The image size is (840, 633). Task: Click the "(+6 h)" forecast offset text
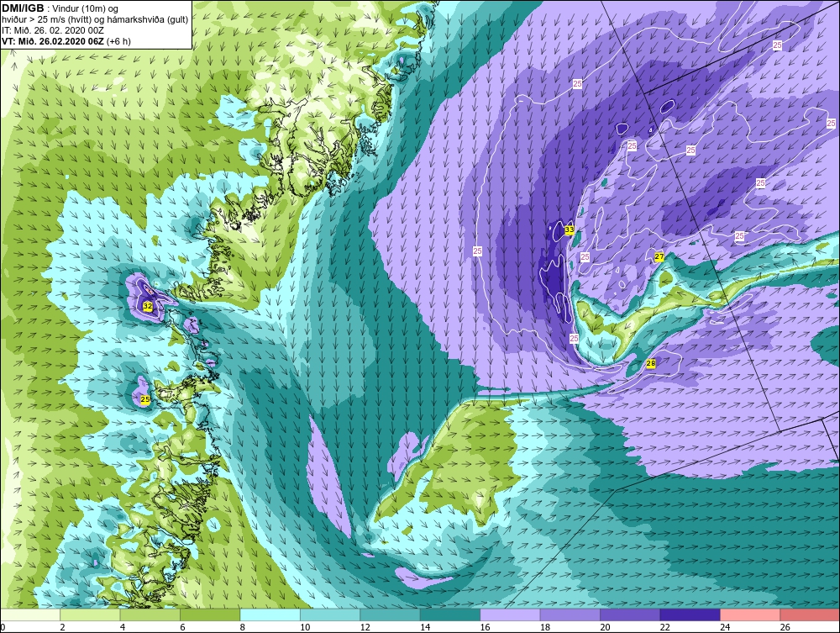[118, 41]
